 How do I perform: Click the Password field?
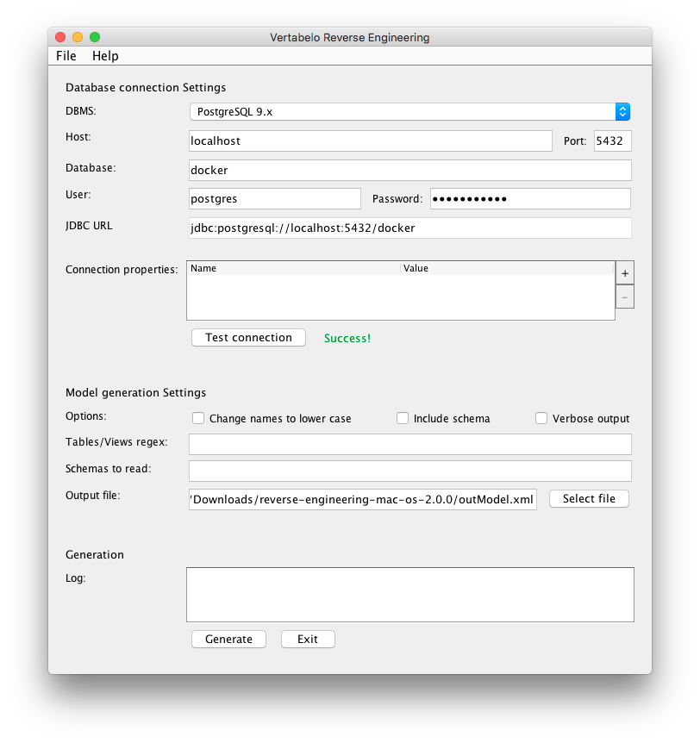tap(530, 199)
